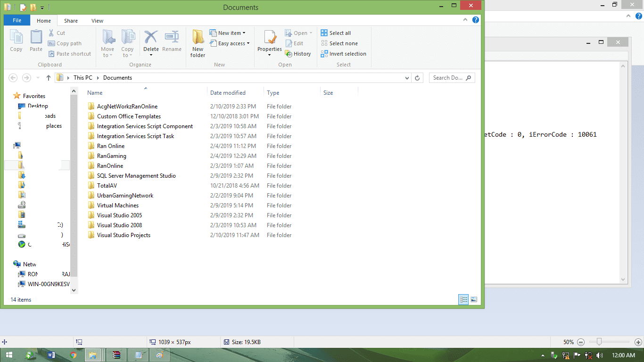Select the Custom Office Templates folder
Viewport: 644px width, 362px height.
point(129,116)
